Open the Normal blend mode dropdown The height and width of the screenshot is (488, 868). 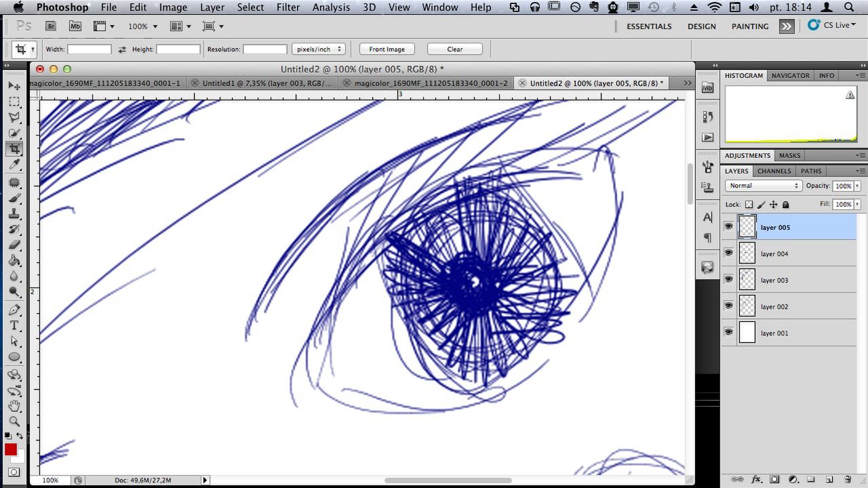(x=764, y=186)
